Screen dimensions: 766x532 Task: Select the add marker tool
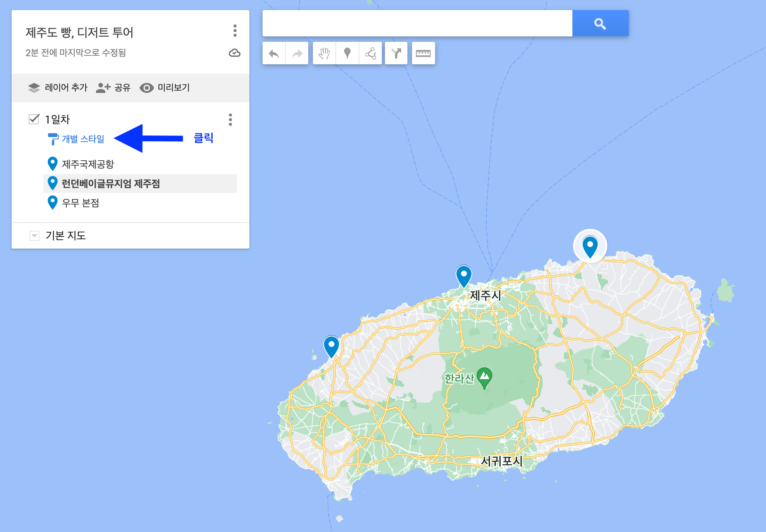pos(347,53)
